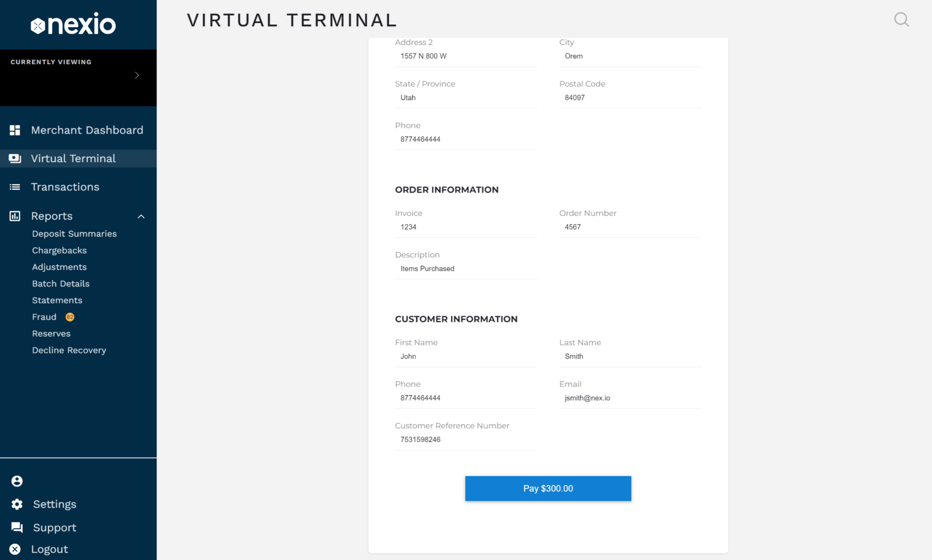This screenshot has height=560, width=932.
Task: Open Decline Recovery report
Action: 69,351
